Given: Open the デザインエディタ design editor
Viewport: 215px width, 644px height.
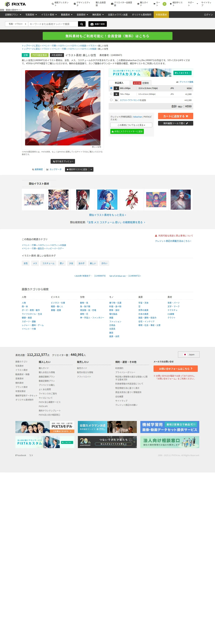Looking at the screenshot, I should [82, 4].
